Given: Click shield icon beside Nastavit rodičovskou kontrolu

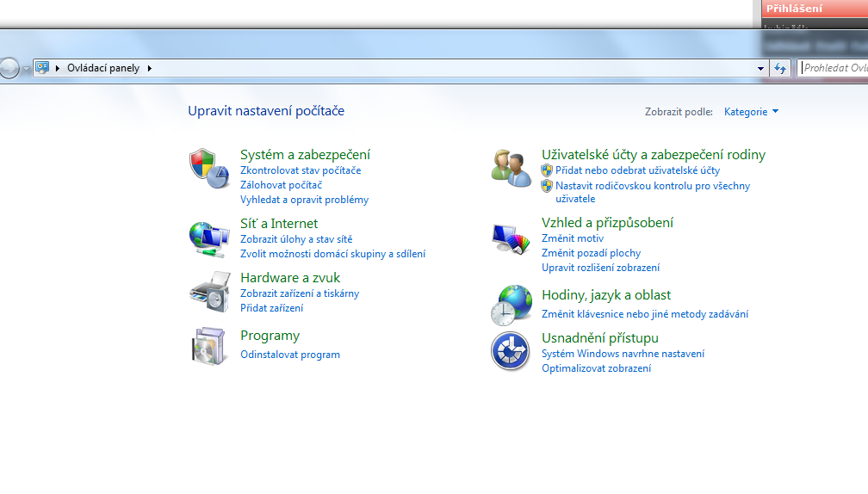Looking at the screenshot, I should click(547, 186).
